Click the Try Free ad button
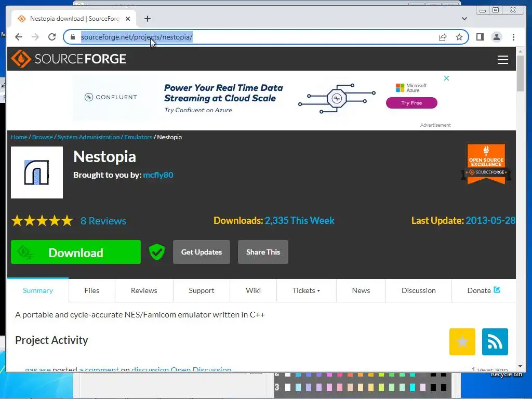The image size is (532, 399). (x=411, y=103)
